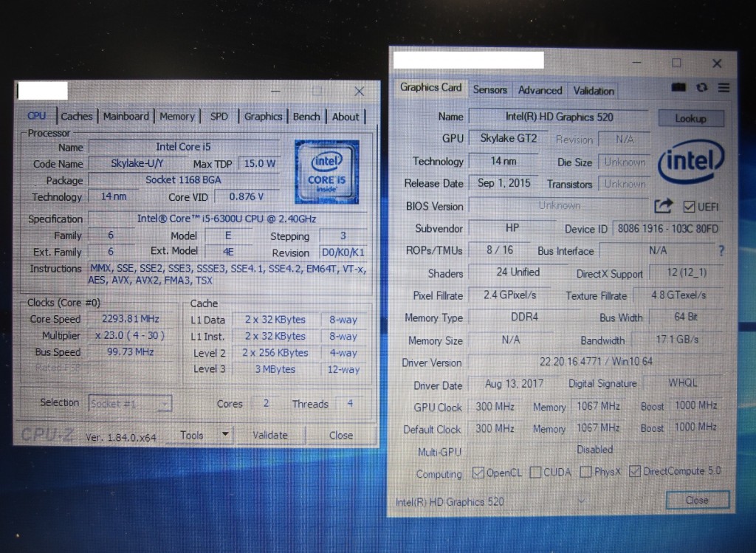Click the Memory Type value DDR4
Viewport: 756px width, 553px height.
pos(524,317)
